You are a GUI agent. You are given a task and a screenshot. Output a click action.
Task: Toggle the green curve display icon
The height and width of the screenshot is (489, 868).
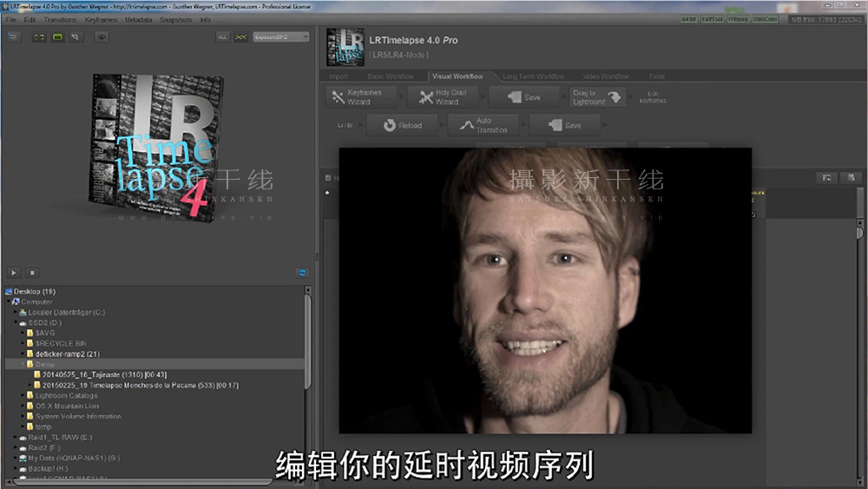[240, 37]
